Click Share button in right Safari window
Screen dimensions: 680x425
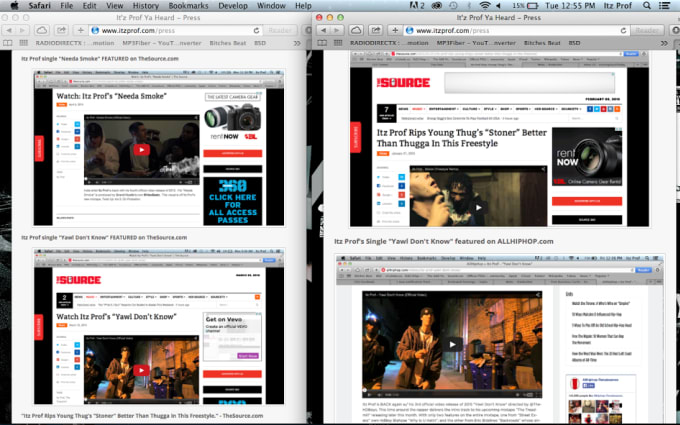pyautogui.click(x=376, y=30)
